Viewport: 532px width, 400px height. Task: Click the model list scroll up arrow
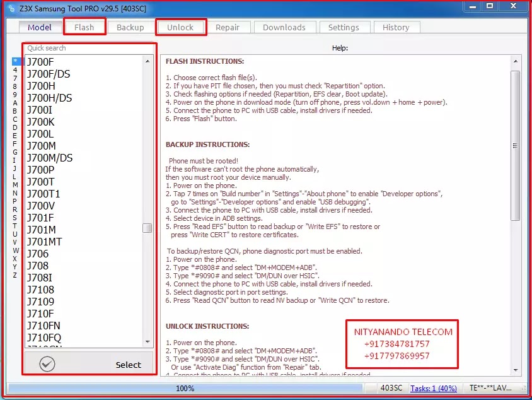(147, 61)
